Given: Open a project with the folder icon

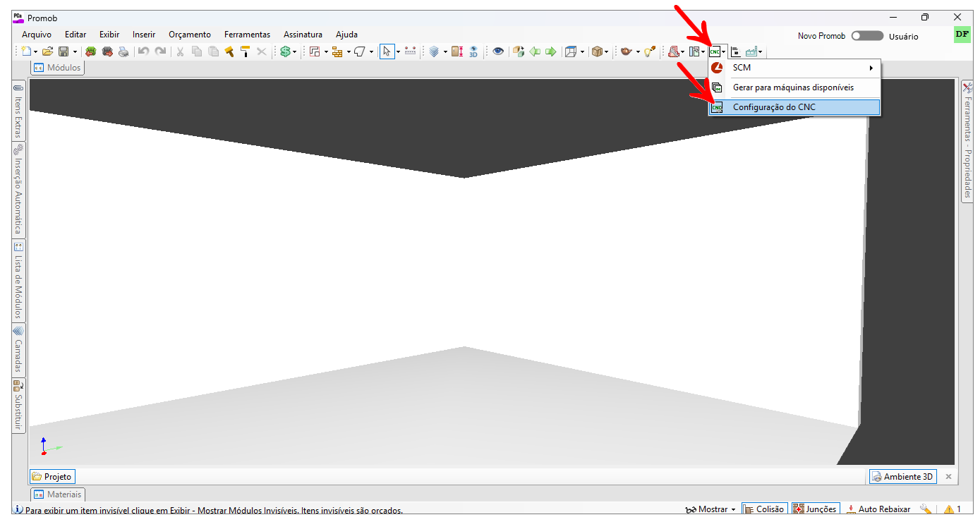Looking at the screenshot, I should coord(48,51).
